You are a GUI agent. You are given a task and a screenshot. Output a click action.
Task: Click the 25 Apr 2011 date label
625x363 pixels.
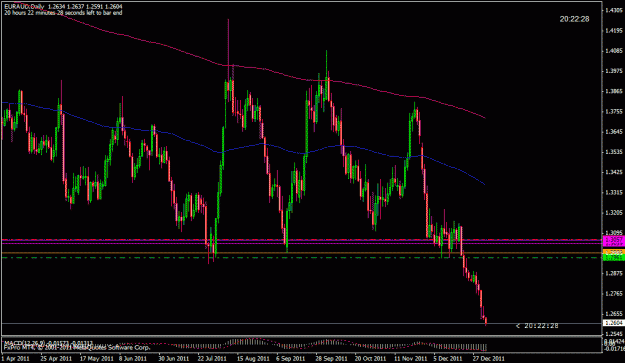coord(56,359)
